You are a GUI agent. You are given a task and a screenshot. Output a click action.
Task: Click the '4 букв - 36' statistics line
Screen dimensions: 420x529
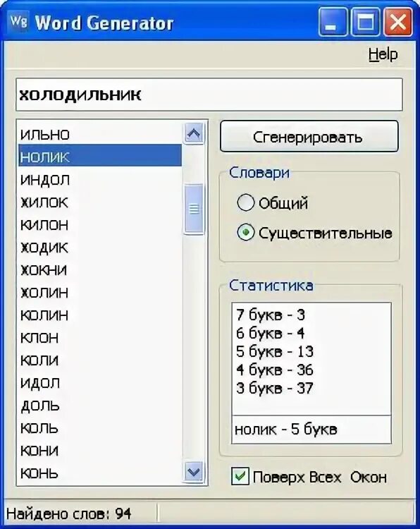pyautogui.click(x=275, y=370)
